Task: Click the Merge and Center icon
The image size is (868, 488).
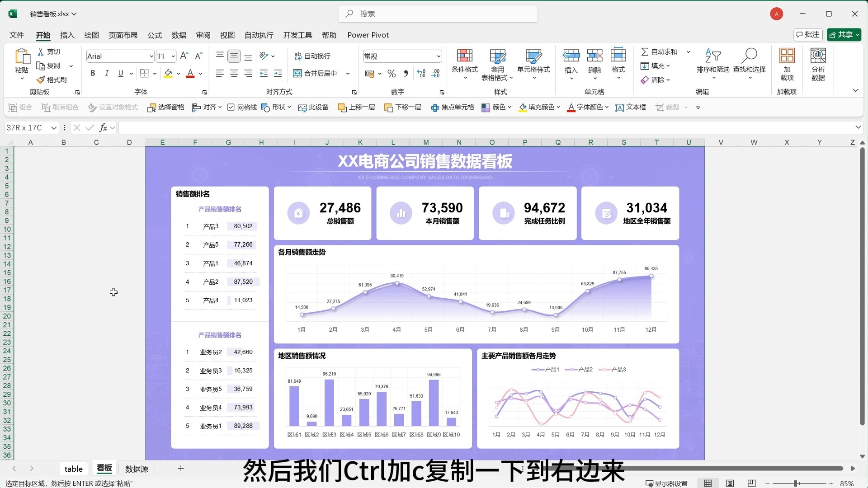Action: [x=297, y=74]
